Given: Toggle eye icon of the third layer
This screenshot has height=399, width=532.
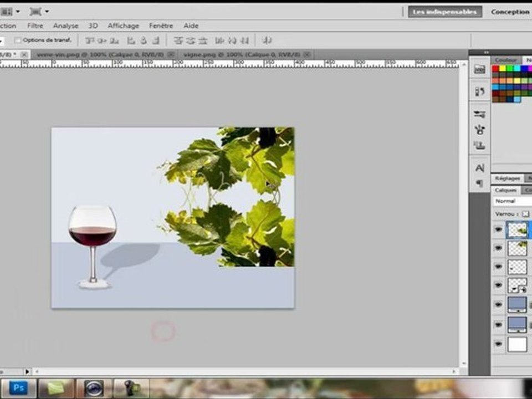Looking at the screenshot, I should coord(498,267).
